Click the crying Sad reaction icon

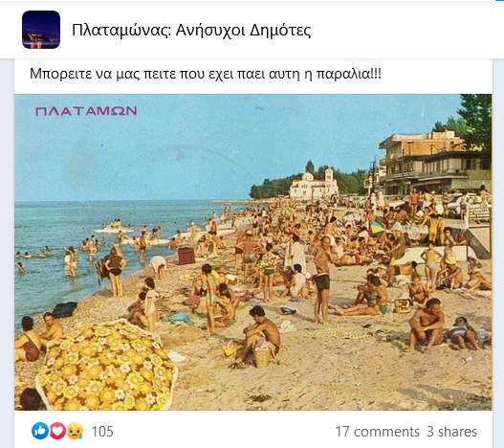75,431
